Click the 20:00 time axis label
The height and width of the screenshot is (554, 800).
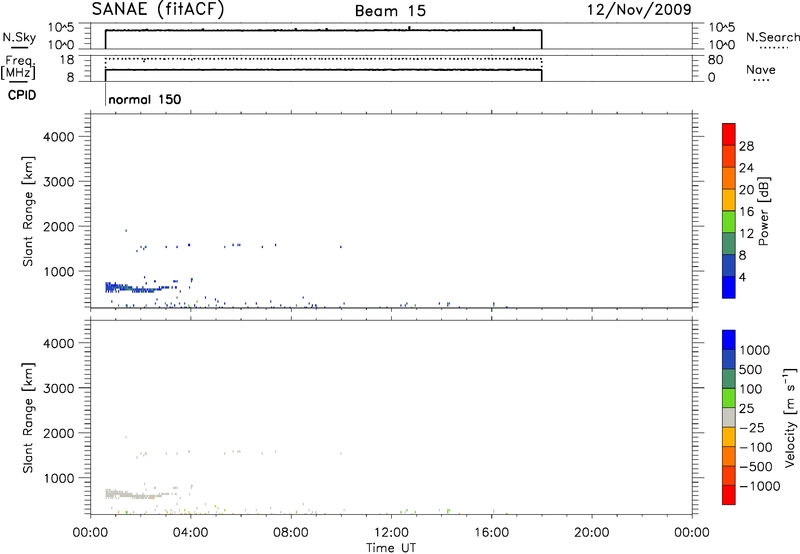pos(591,533)
